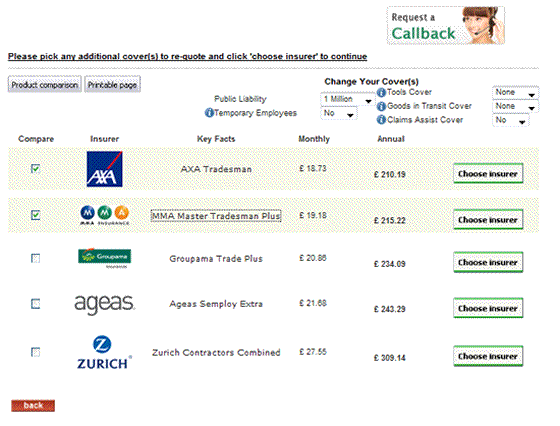560x426 pixels.
Task: Uncheck the AXA Tradesman compare checkbox
Action: click(35, 168)
